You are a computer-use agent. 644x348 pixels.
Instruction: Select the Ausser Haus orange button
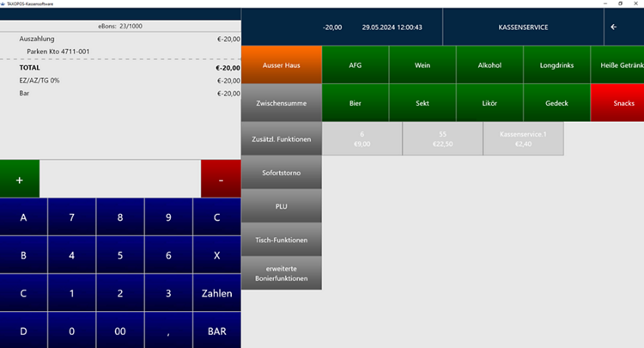[282, 65]
